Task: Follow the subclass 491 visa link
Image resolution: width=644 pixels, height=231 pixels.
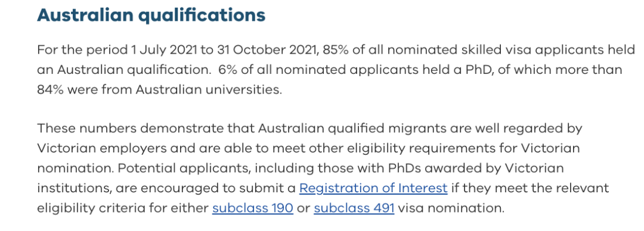Action: tap(354, 208)
